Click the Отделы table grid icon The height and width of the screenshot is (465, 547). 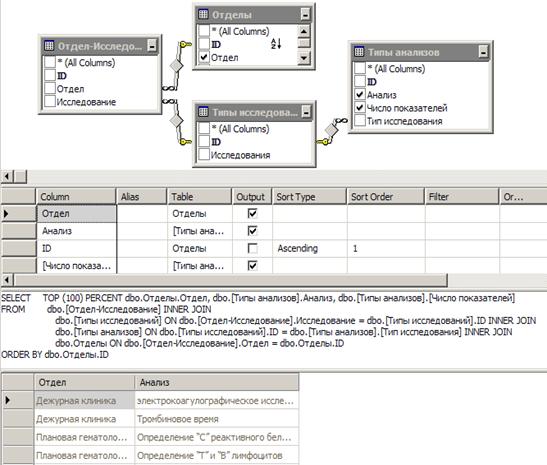[203, 14]
